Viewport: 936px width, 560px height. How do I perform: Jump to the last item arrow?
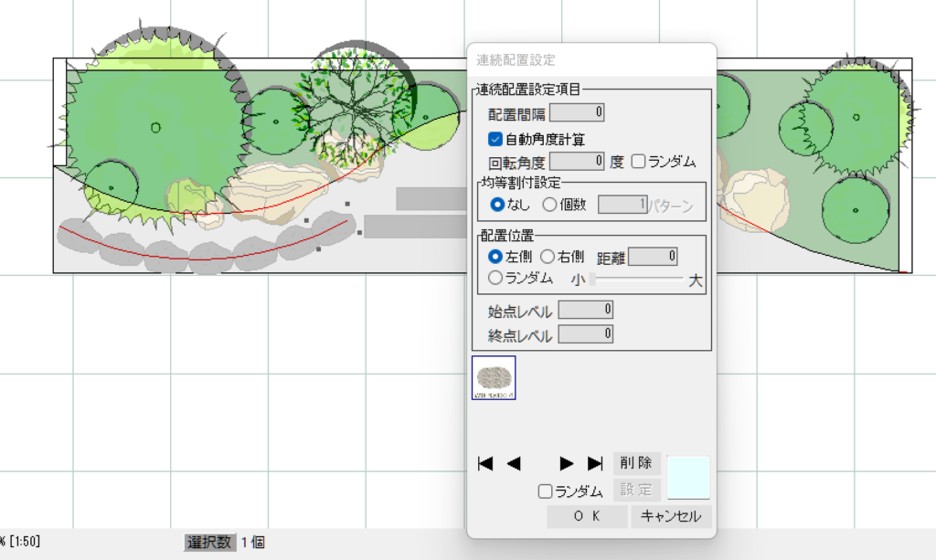[x=595, y=463]
